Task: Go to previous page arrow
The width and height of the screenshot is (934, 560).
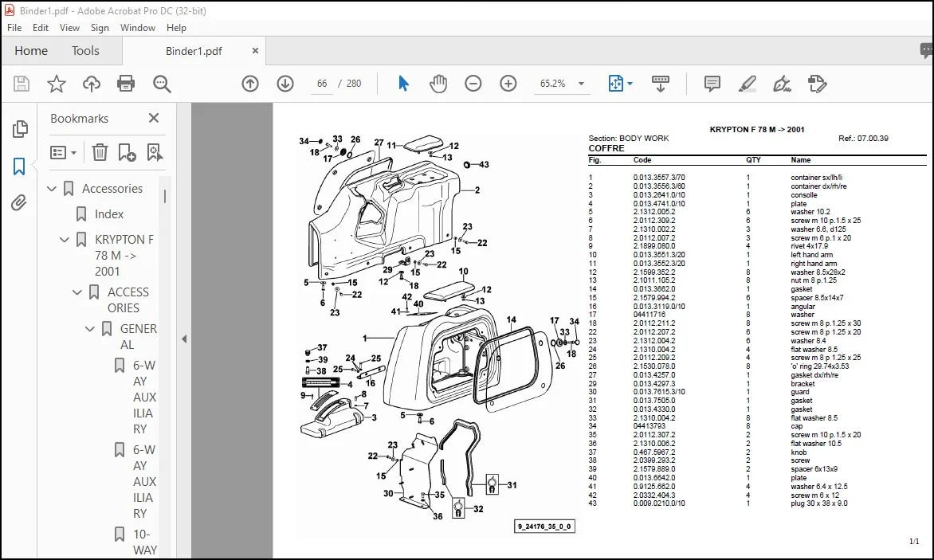Action: click(x=250, y=84)
